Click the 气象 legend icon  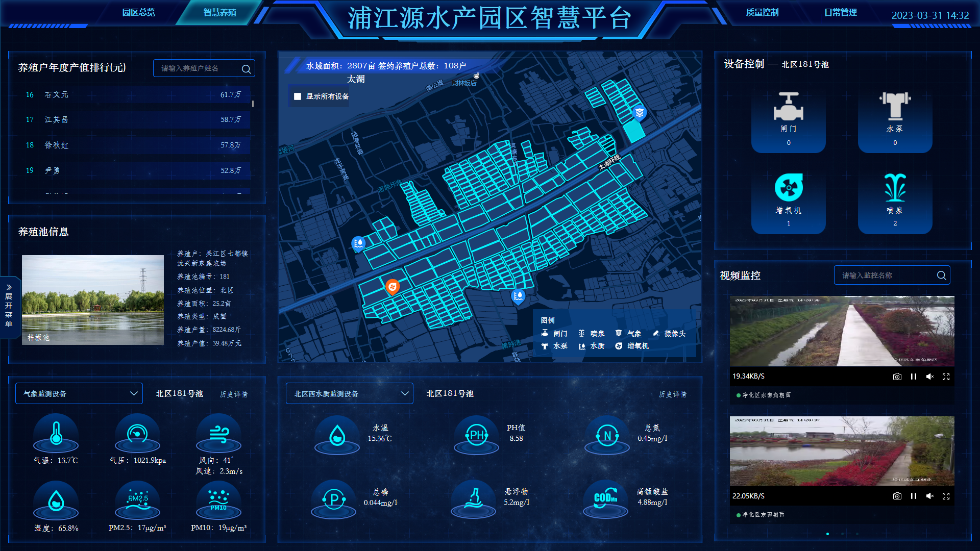[619, 333]
